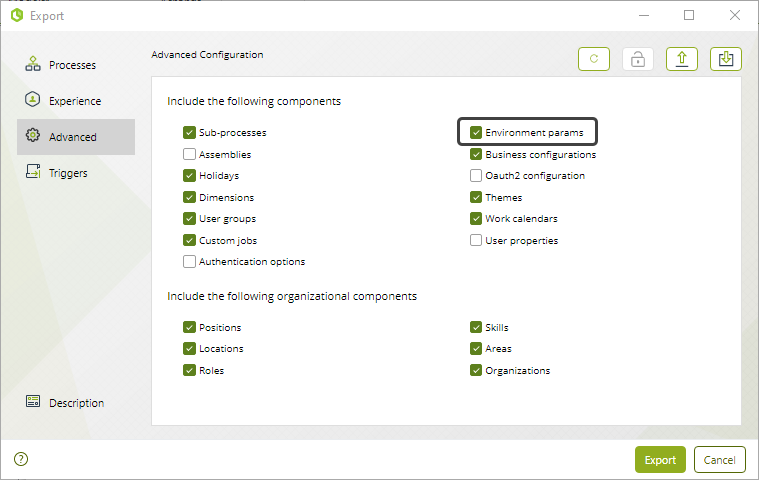This screenshot has width=759, height=480.
Task: Tick the Authentication options checkbox
Action: [x=189, y=262]
